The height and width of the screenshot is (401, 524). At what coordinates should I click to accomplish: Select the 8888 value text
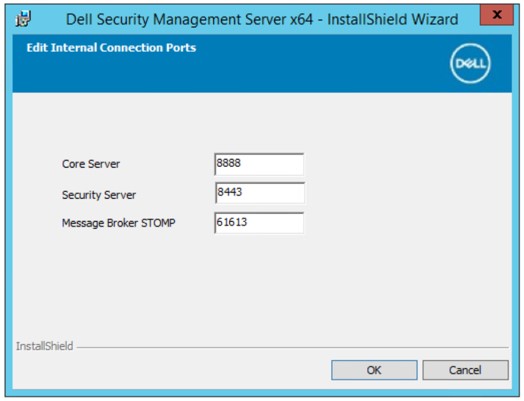[x=229, y=163]
